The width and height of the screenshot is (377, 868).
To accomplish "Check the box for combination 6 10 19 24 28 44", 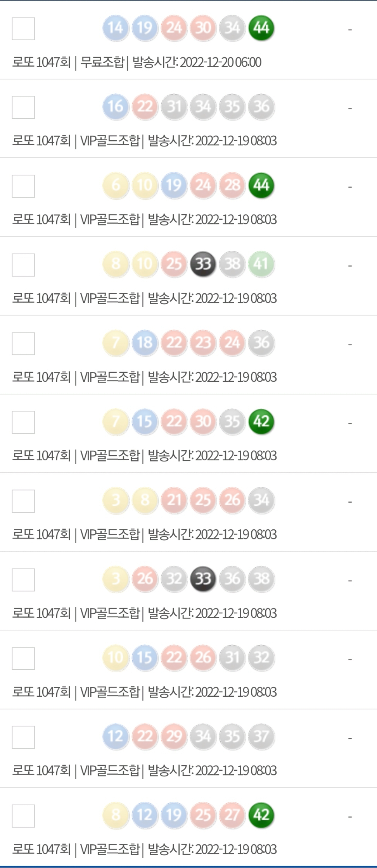I will click(x=23, y=186).
